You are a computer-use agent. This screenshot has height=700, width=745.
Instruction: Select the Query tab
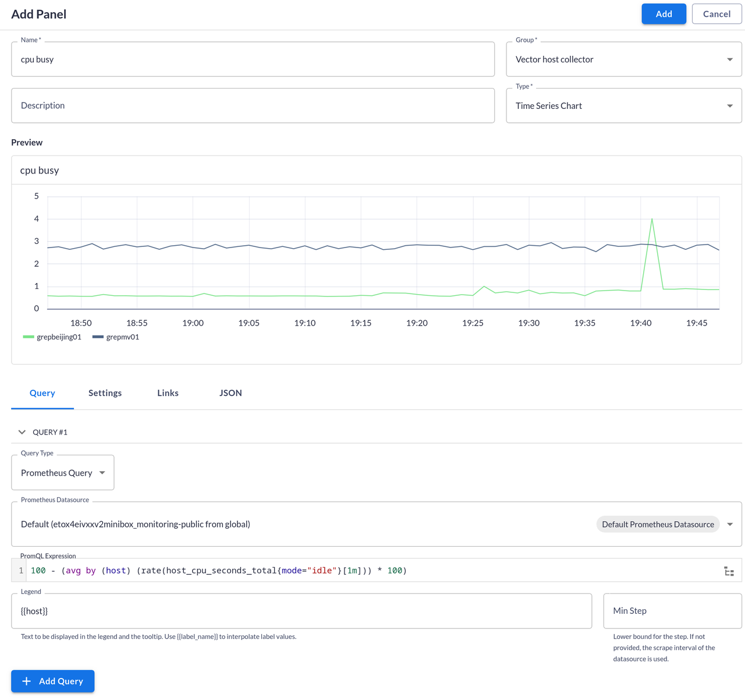pos(42,393)
